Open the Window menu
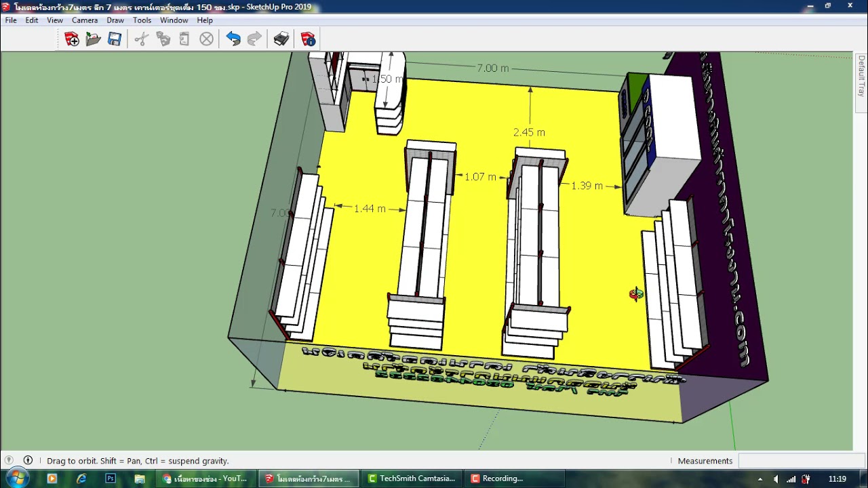868x488 pixels. (x=174, y=20)
